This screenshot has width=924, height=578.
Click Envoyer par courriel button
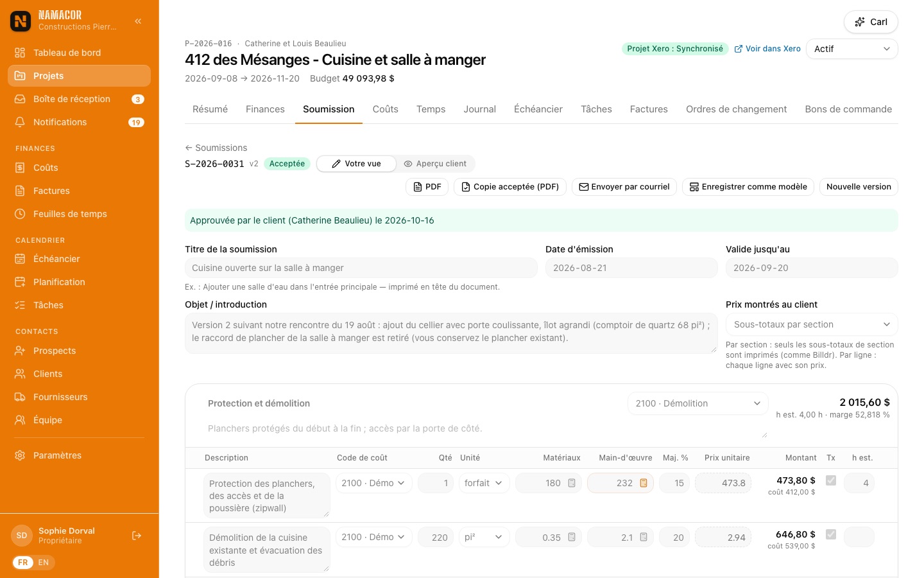pos(624,187)
